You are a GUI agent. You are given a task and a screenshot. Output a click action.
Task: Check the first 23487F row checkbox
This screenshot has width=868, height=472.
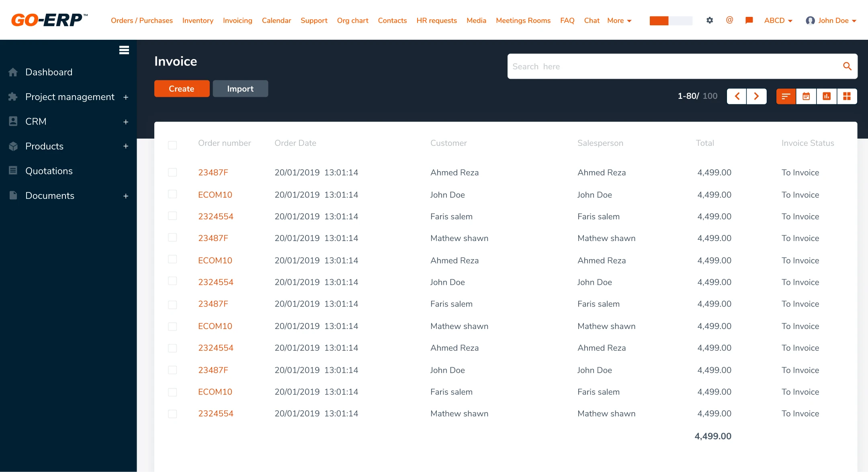[x=172, y=172]
